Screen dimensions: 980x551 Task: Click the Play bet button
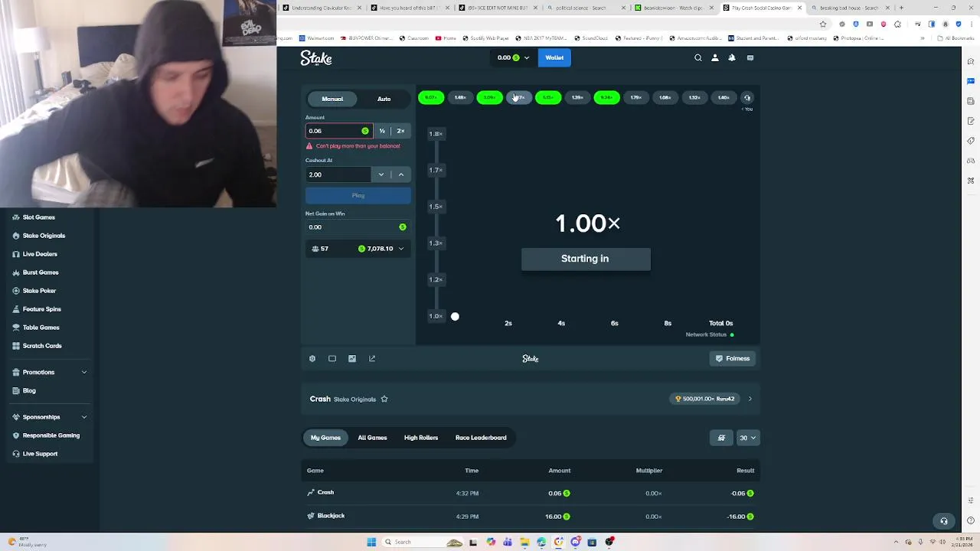click(x=358, y=196)
